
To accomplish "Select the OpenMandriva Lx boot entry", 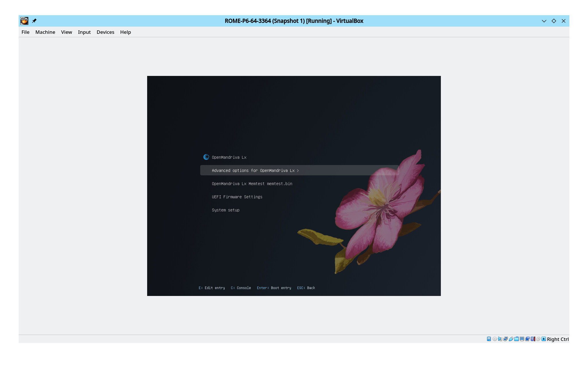I will tap(229, 157).
